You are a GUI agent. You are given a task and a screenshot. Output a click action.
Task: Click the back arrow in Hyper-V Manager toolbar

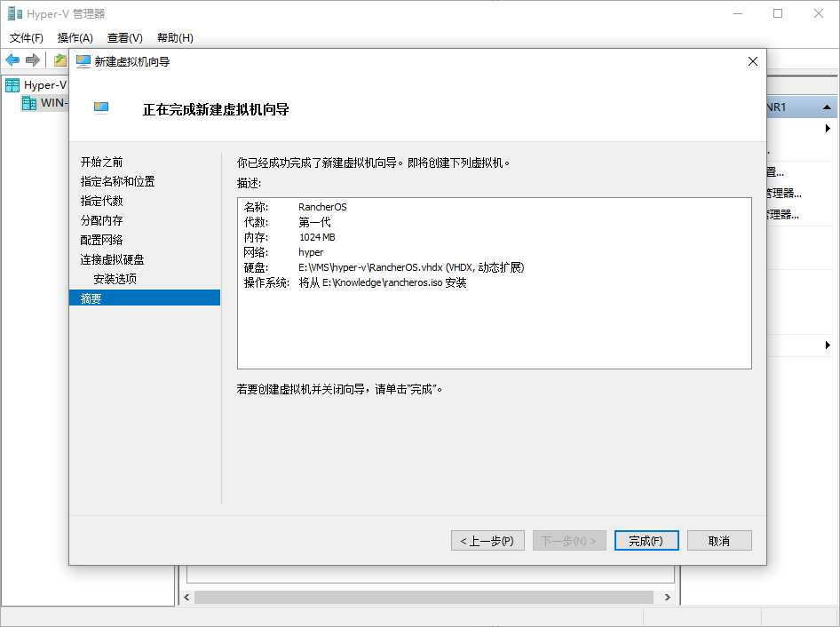12,60
